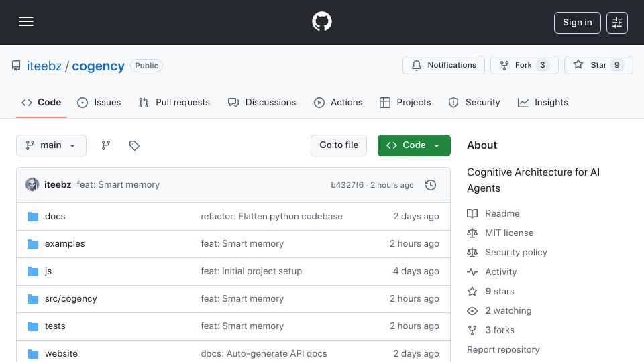
Task: Click the Notifications bell button
Action: pos(443,65)
